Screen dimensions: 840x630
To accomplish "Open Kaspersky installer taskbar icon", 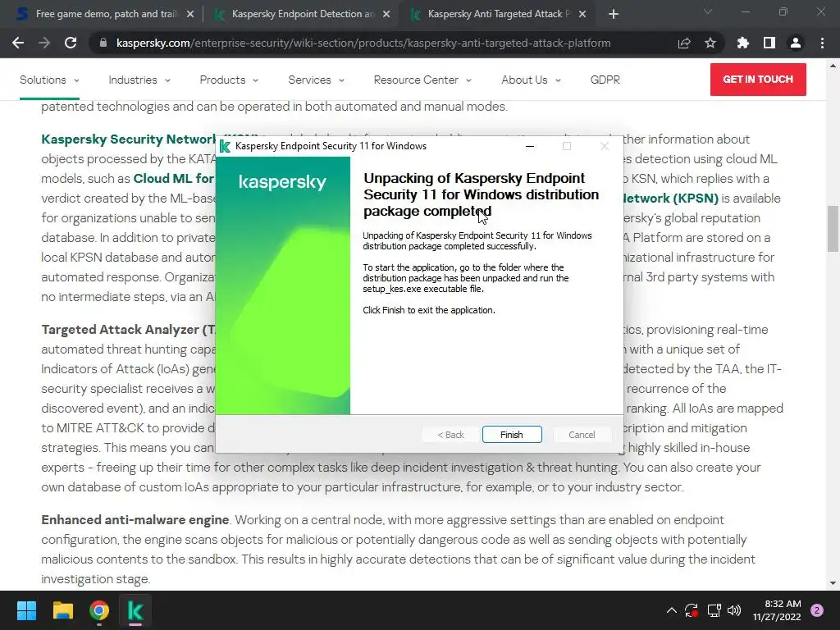I will pos(135,610).
